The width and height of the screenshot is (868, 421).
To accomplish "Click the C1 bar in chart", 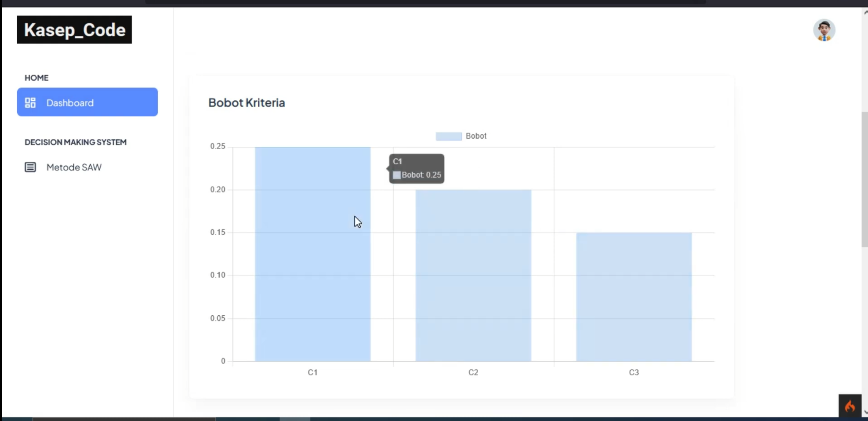I will pyautogui.click(x=313, y=254).
